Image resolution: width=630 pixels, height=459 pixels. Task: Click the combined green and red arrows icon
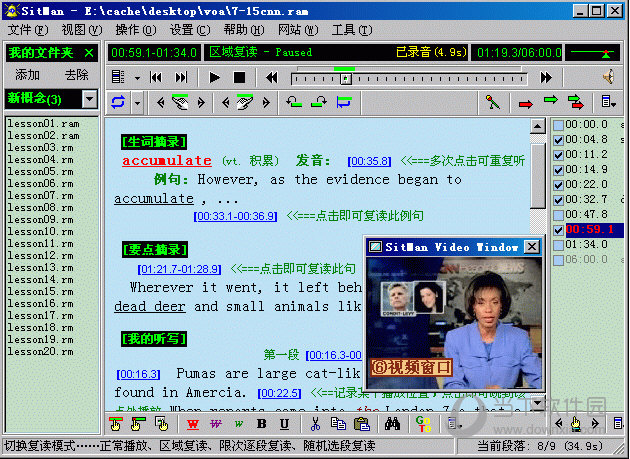pos(576,102)
